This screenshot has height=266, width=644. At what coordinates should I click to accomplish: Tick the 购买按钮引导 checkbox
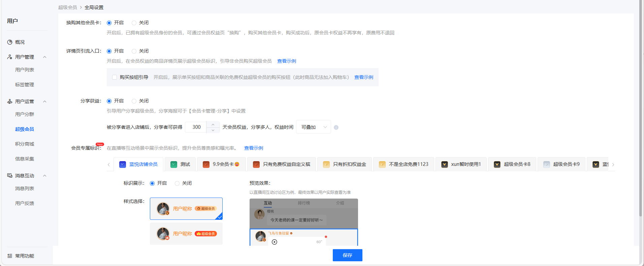tap(115, 77)
